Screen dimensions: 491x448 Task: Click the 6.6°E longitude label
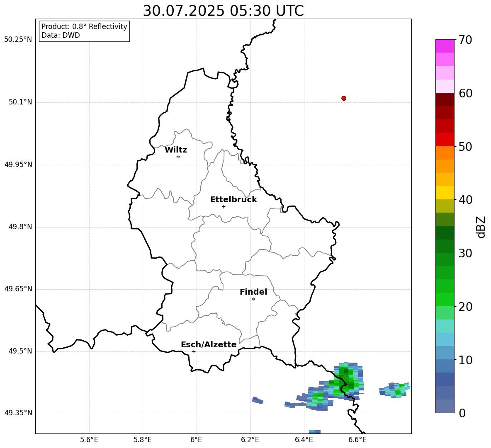click(357, 440)
